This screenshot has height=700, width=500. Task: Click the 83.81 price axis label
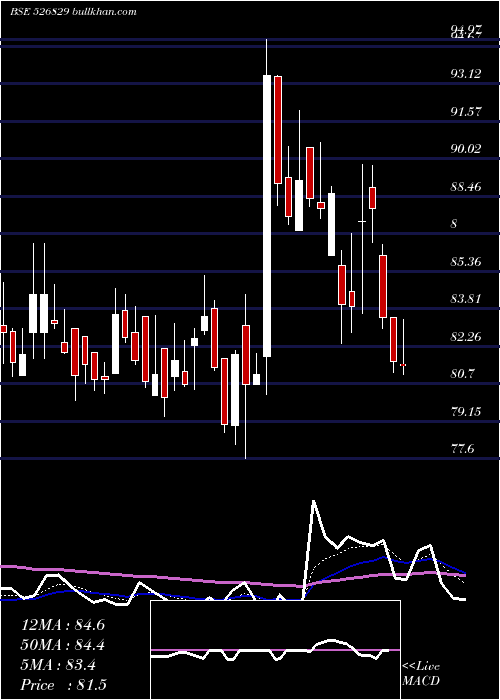pos(466,299)
